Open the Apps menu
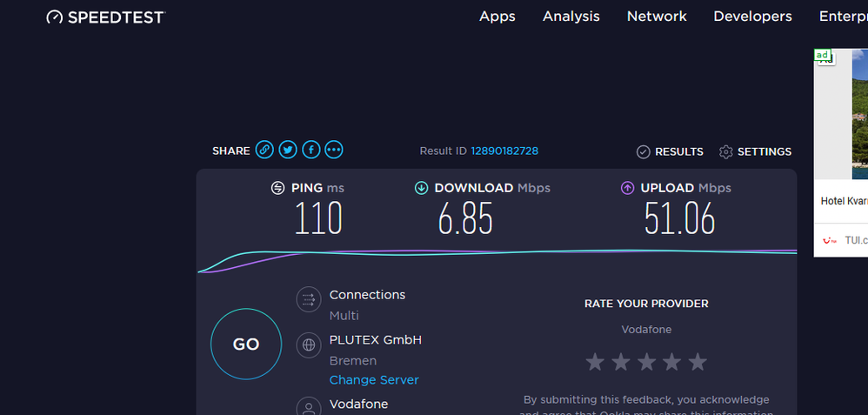This screenshot has width=868, height=415. tap(497, 17)
